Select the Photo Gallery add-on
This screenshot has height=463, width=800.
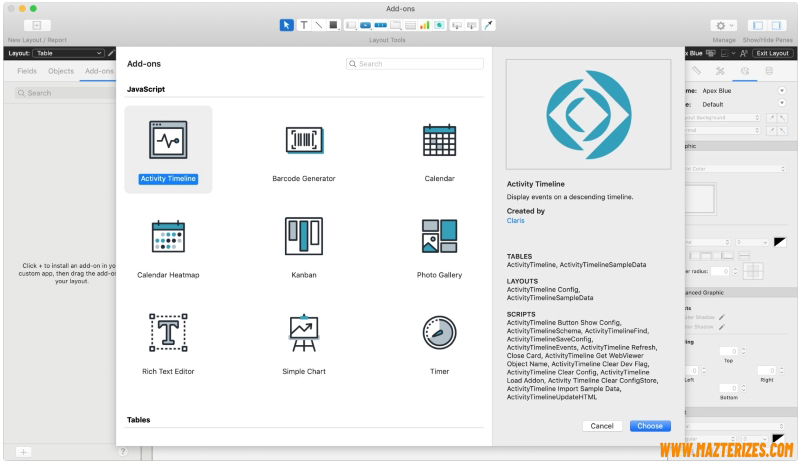click(x=439, y=246)
